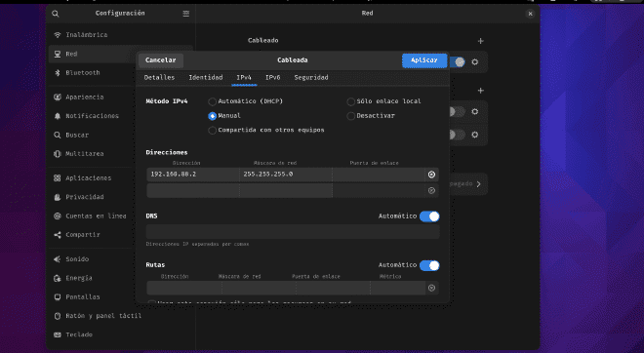
Task: Switch to the Detalles tab
Action: pyautogui.click(x=159, y=77)
